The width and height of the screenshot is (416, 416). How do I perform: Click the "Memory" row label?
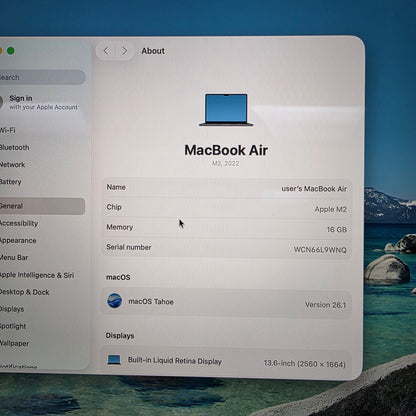120,227
